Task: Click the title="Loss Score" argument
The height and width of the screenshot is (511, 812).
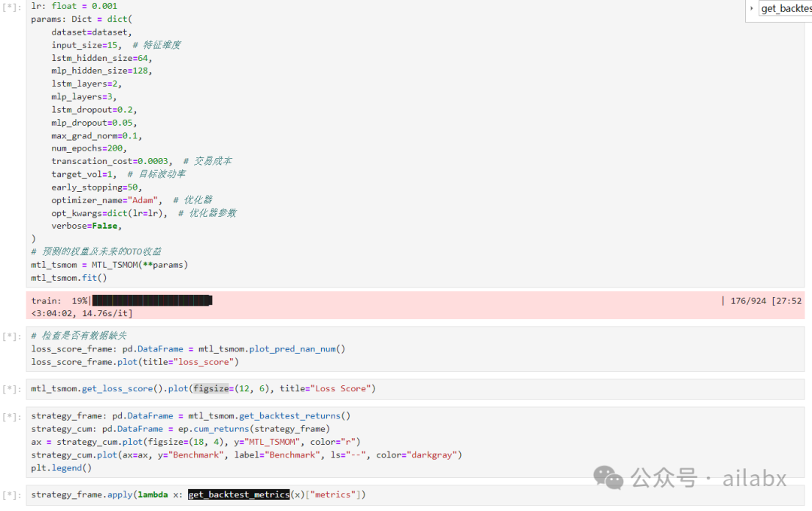Action: [x=327, y=388]
